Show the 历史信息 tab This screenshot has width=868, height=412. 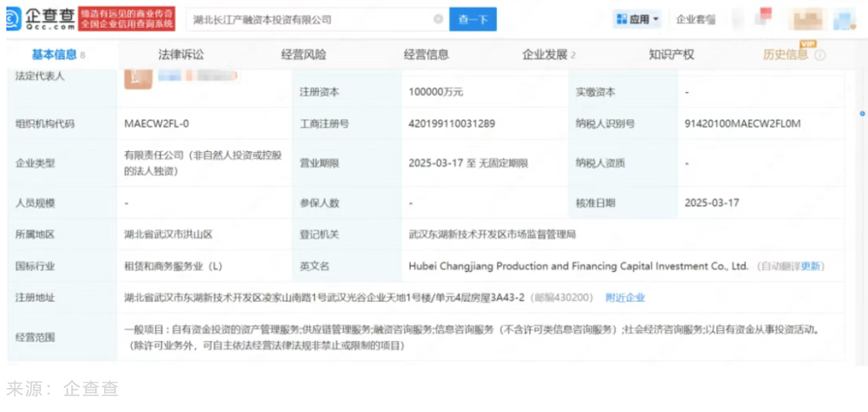(x=786, y=55)
